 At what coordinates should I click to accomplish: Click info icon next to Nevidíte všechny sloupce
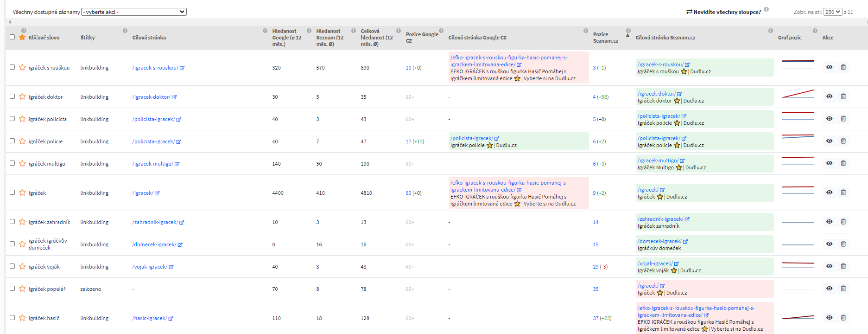[766, 9]
